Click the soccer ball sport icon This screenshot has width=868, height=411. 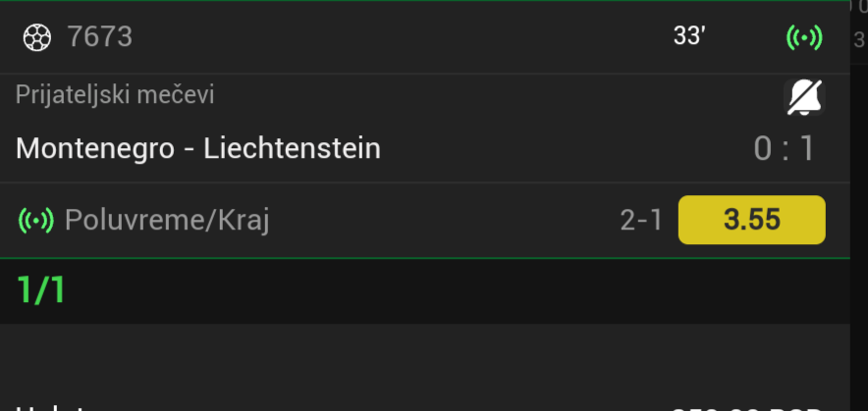coord(36,37)
